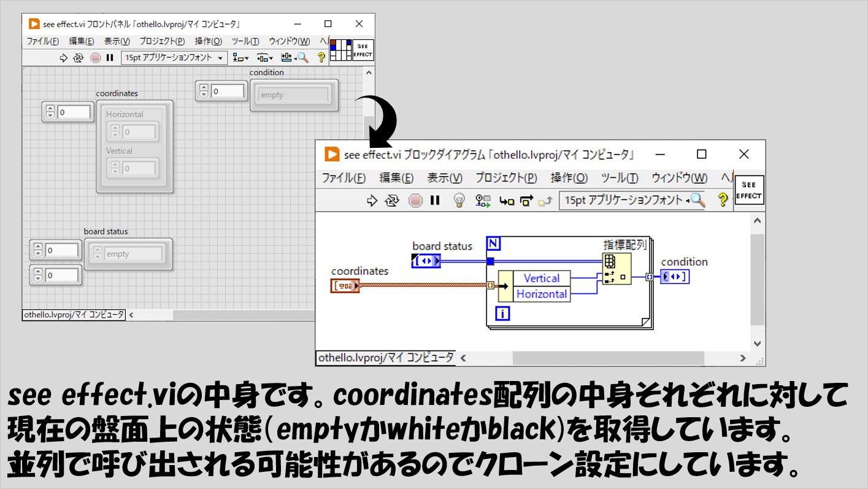Viewport: 868px width, 489px height.
Task: Click the othello.lvproj/マイ コンピュータ label in block diagram
Action: click(385, 358)
